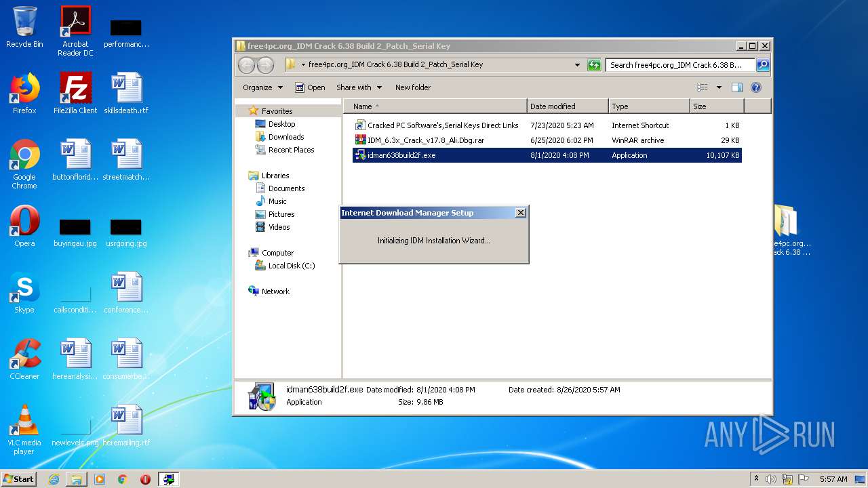868x488 pixels.
Task: Open Acrobat Reader DC desktop shortcut
Action: click(75, 30)
